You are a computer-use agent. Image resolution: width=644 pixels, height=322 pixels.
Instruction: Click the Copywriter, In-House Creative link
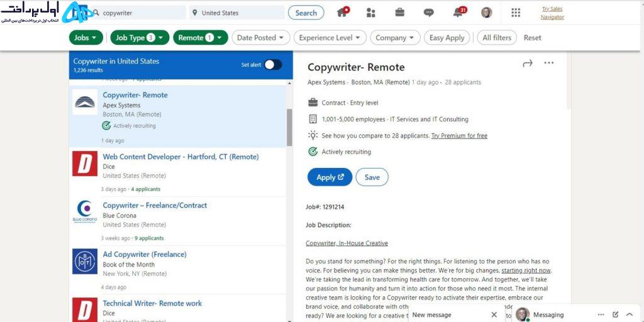click(347, 243)
